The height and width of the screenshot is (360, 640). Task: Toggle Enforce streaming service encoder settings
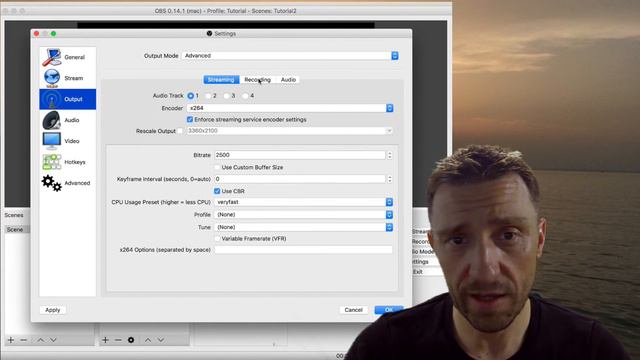190,120
